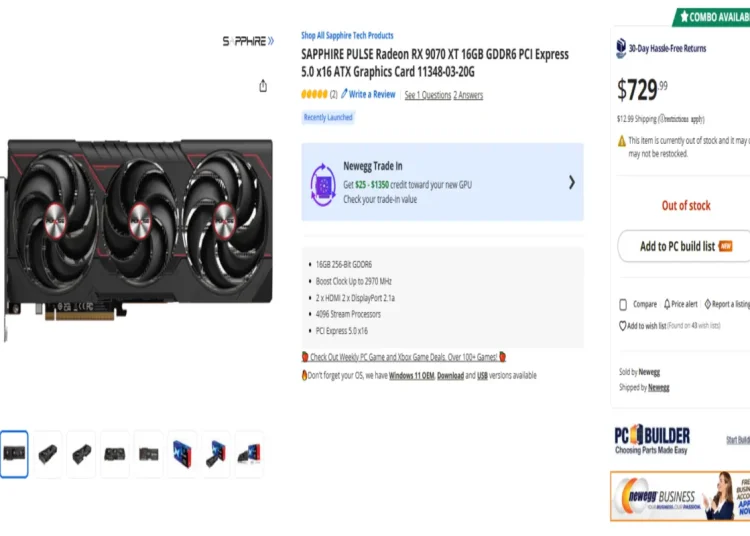Tick the Compare checkbox

pos(623,305)
